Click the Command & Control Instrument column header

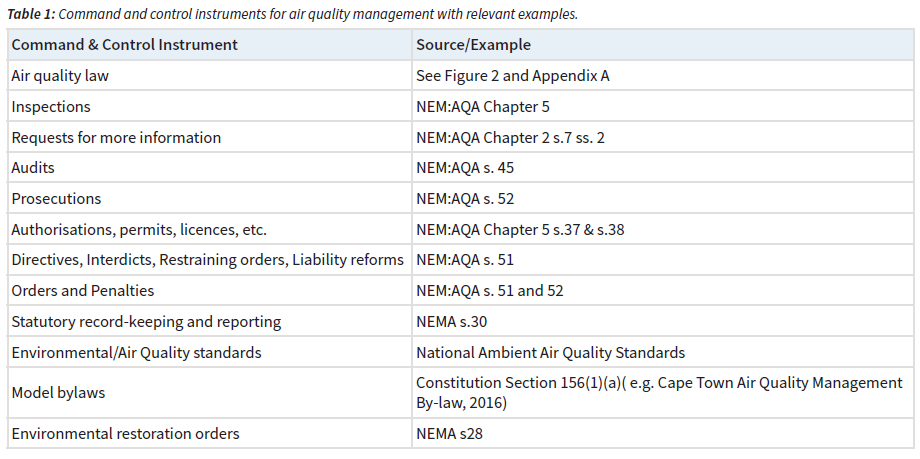coord(124,45)
